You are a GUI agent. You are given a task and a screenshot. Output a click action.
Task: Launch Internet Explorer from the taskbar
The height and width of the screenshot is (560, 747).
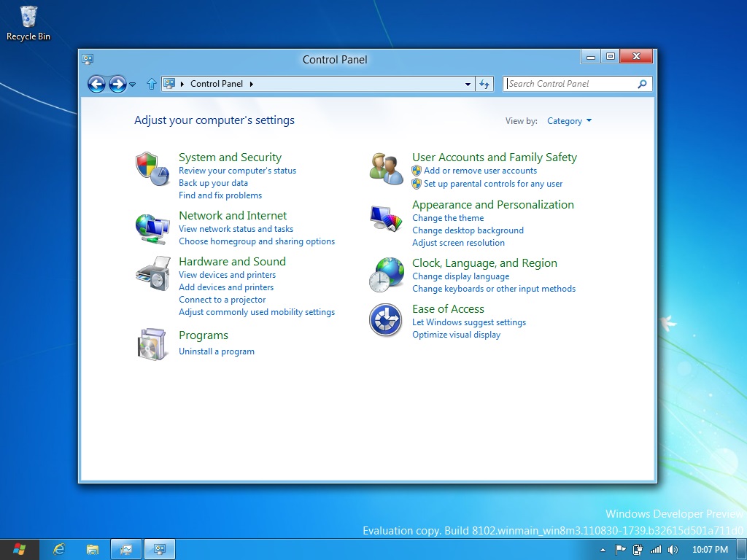59,549
